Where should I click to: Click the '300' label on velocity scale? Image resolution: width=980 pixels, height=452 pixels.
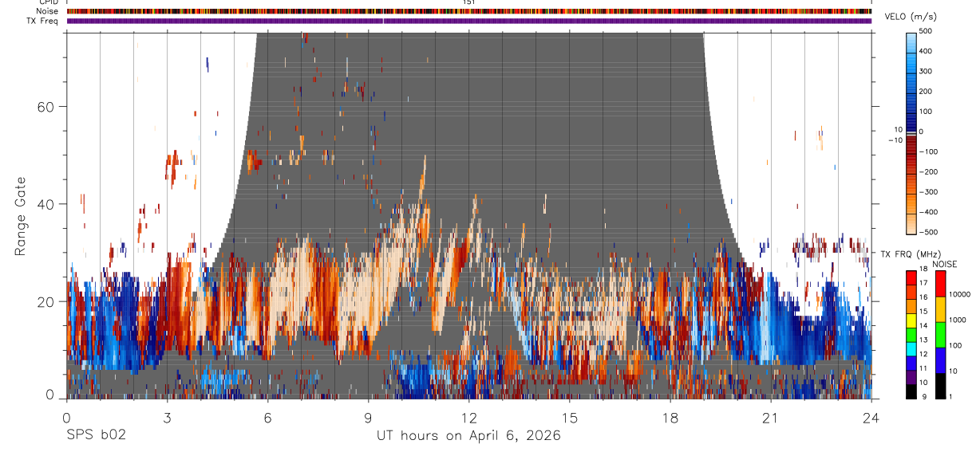[927, 71]
